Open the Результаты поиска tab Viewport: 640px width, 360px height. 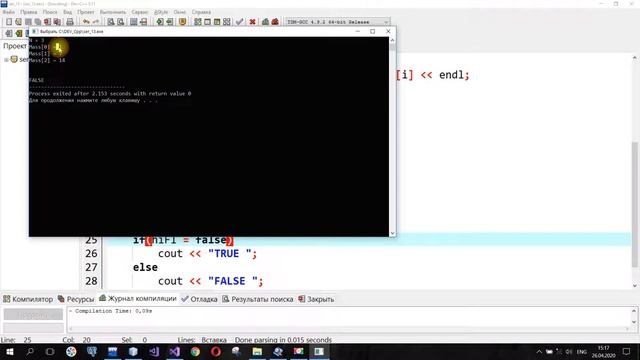click(258, 299)
